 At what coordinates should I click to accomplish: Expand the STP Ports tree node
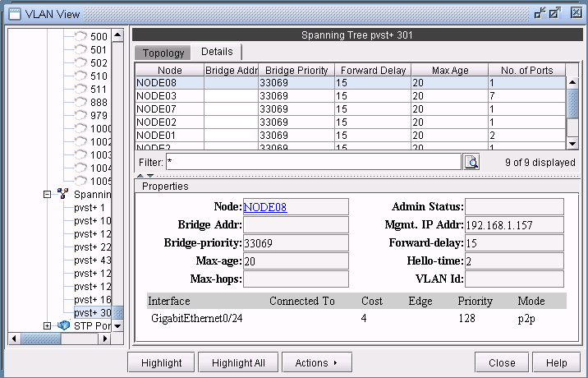(x=47, y=326)
